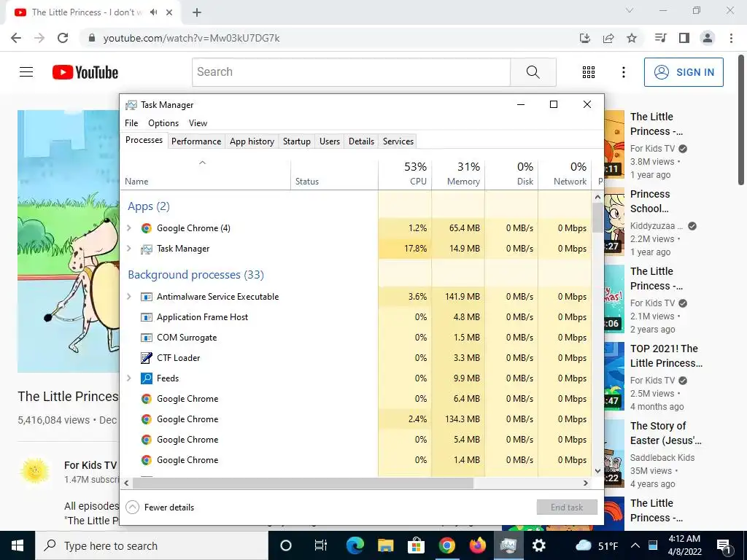The width and height of the screenshot is (747, 560).
Task: Open the Chrome three-dot menu
Action: pyautogui.click(x=731, y=38)
